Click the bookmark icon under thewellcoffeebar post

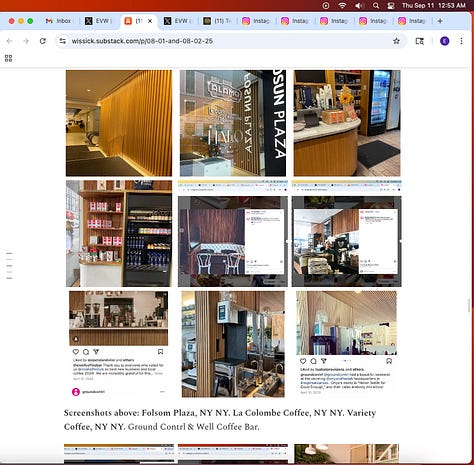pos(160,352)
